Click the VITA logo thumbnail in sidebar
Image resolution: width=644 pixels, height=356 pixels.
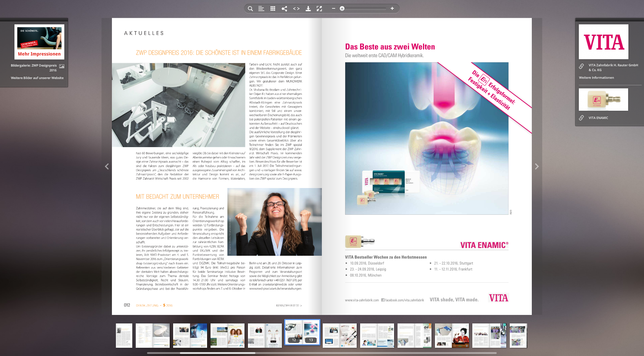tap(603, 42)
